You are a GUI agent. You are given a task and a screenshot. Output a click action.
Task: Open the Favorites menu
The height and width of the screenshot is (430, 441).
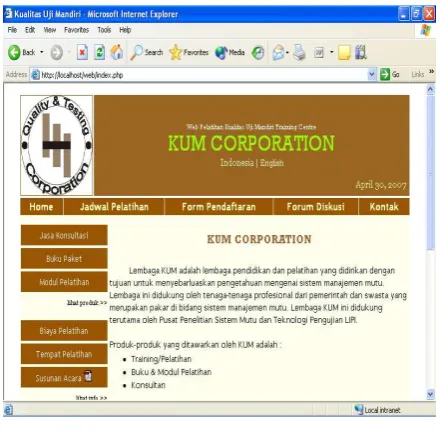pos(77,30)
